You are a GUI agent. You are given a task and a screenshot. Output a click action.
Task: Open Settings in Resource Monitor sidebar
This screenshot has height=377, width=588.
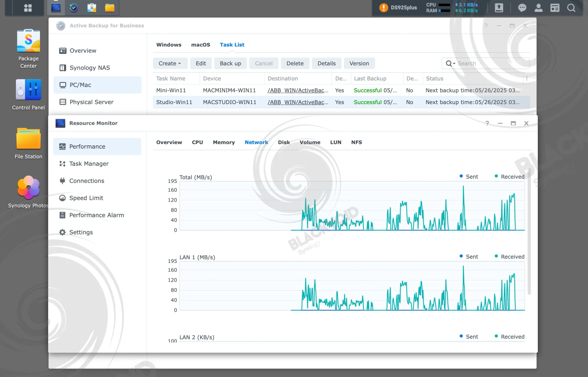click(97, 232)
